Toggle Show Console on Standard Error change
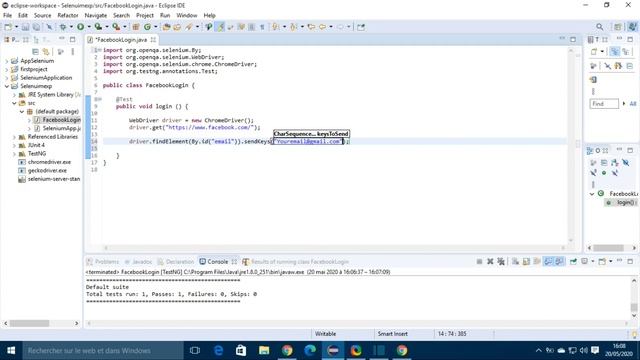Viewport: 640px width, 360px height. coord(559,262)
